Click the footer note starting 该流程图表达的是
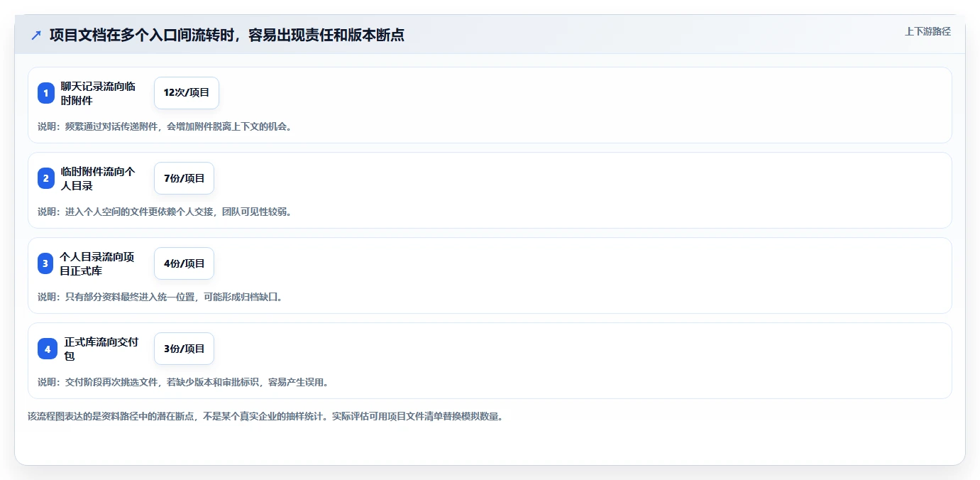 265,417
